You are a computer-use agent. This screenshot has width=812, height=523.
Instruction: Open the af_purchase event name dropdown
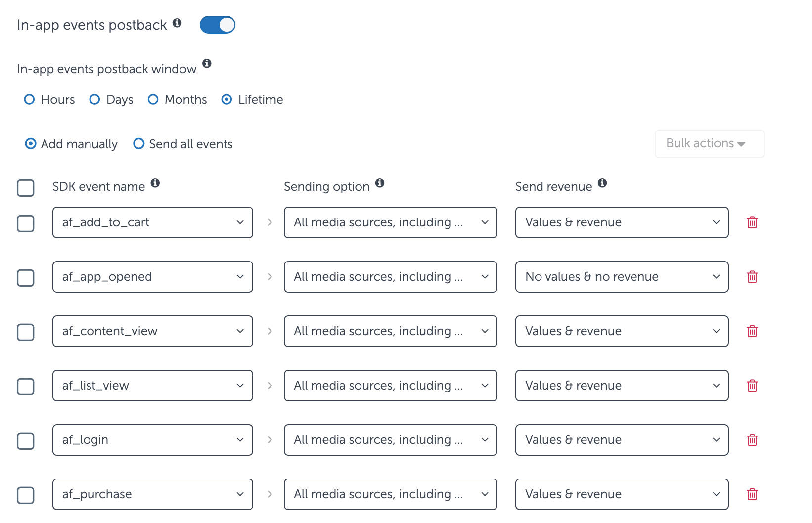[153, 494]
